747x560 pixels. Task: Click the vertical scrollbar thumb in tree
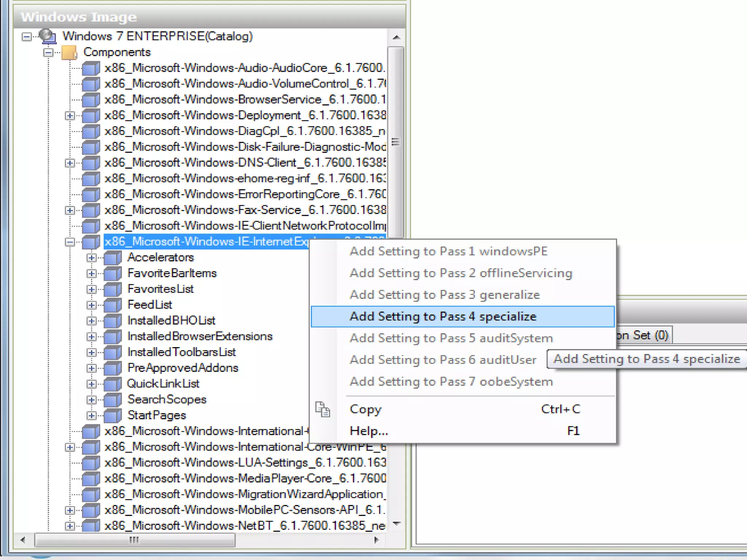[396, 142]
